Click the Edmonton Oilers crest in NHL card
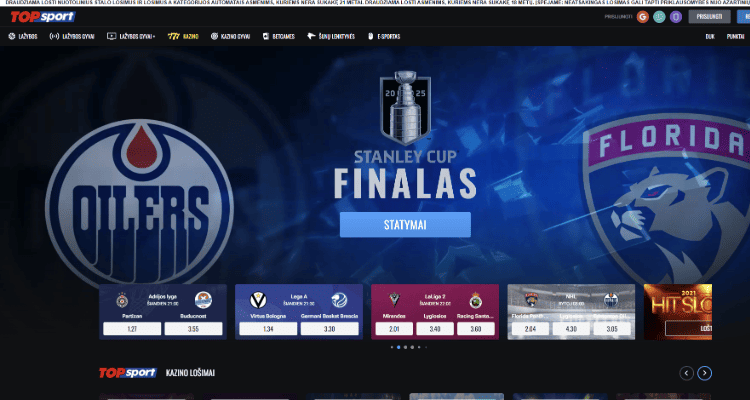This screenshot has width=750, height=400. (611, 300)
